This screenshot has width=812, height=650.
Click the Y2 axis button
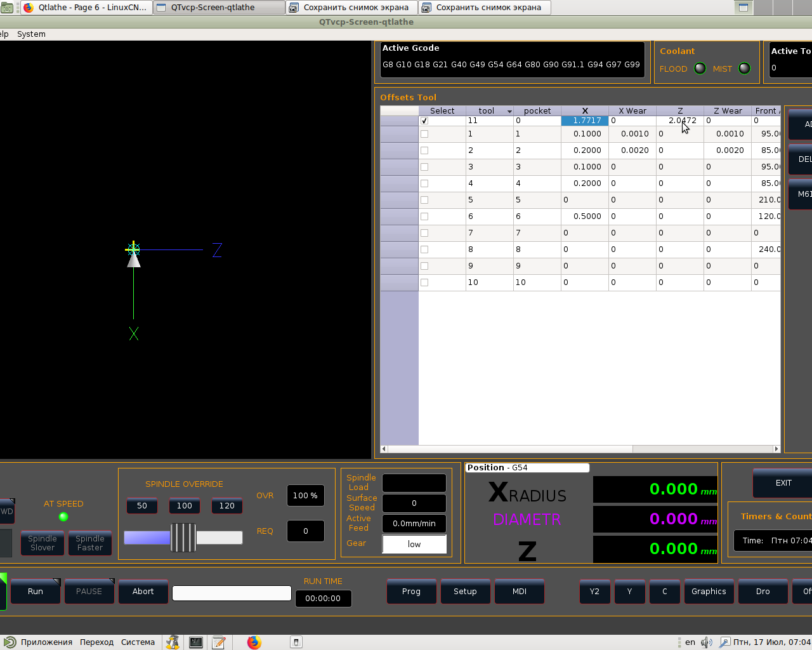[594, 592]
